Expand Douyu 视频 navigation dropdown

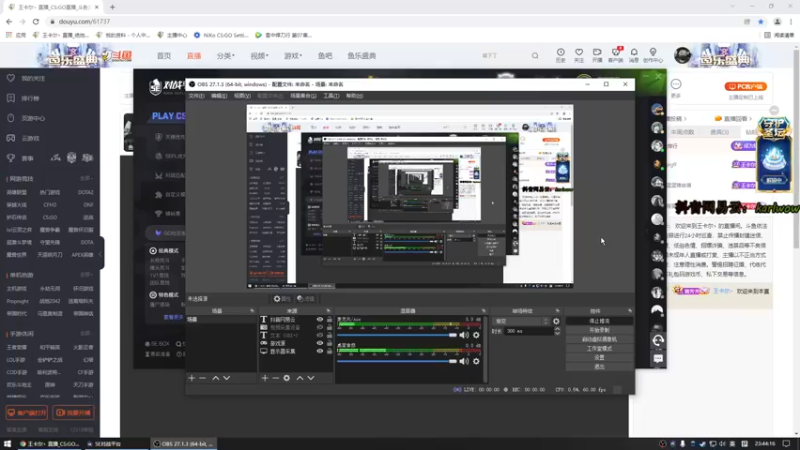pyautogui.click(x=259, y=56)
